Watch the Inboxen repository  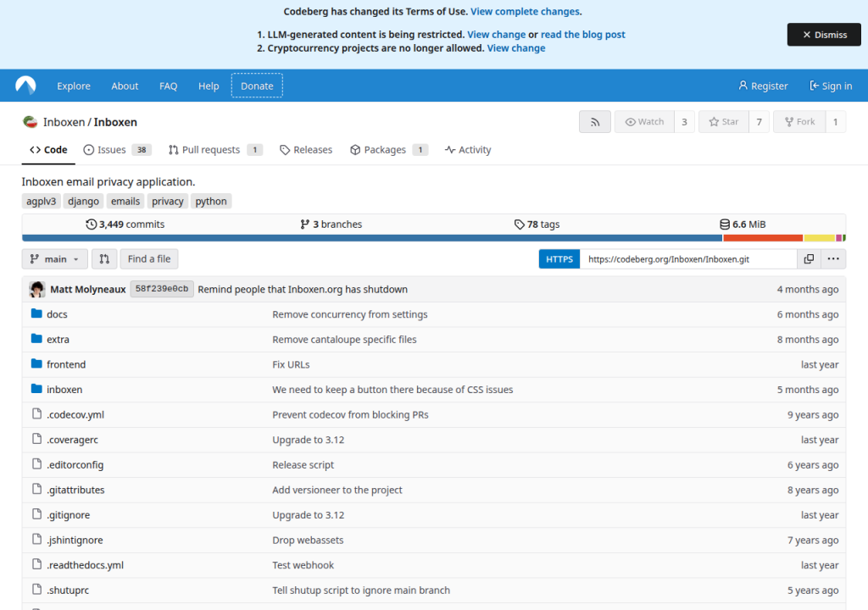(644, 122)
